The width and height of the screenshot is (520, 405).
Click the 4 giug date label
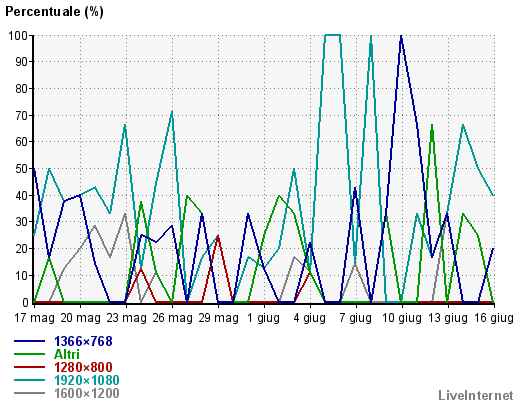point(309,318)
